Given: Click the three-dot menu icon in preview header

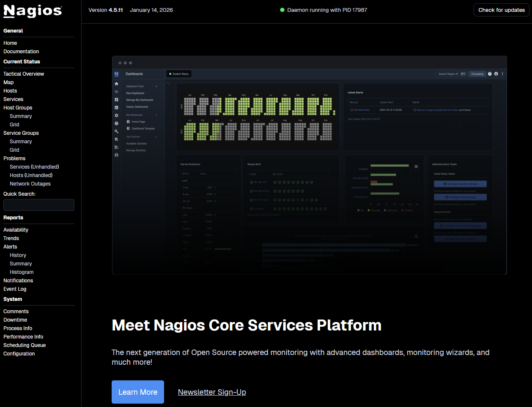Looking at the screenshot, I should [502, 74].
